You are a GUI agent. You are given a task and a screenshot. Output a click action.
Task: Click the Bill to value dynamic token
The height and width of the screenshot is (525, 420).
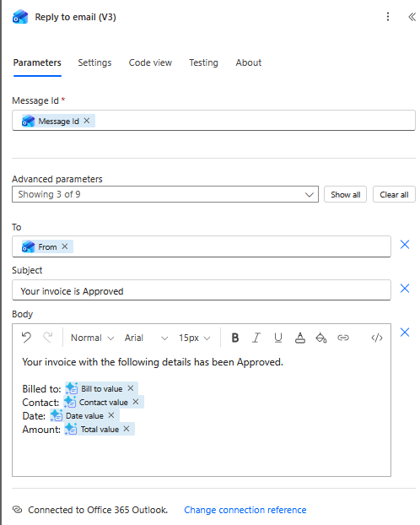(x=101, y=388)
